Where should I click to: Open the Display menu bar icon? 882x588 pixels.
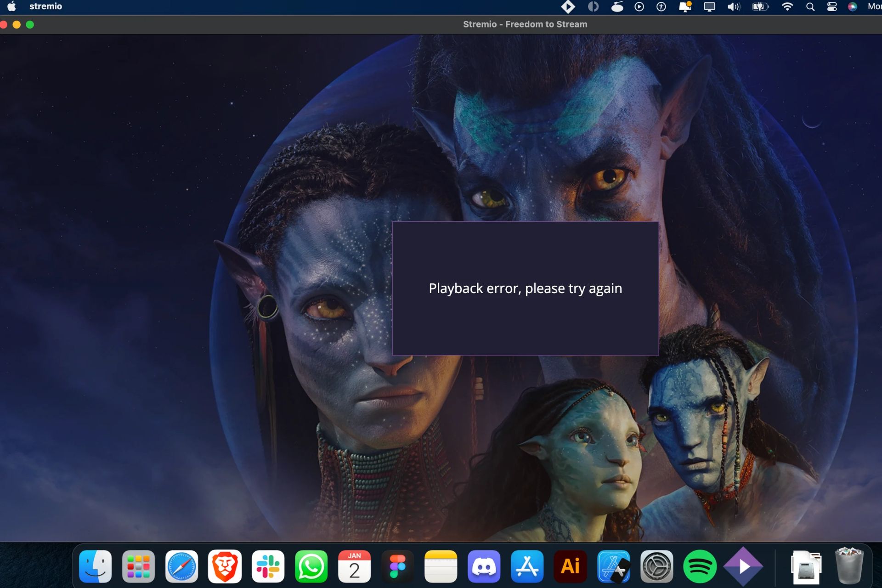pos(709,6)
